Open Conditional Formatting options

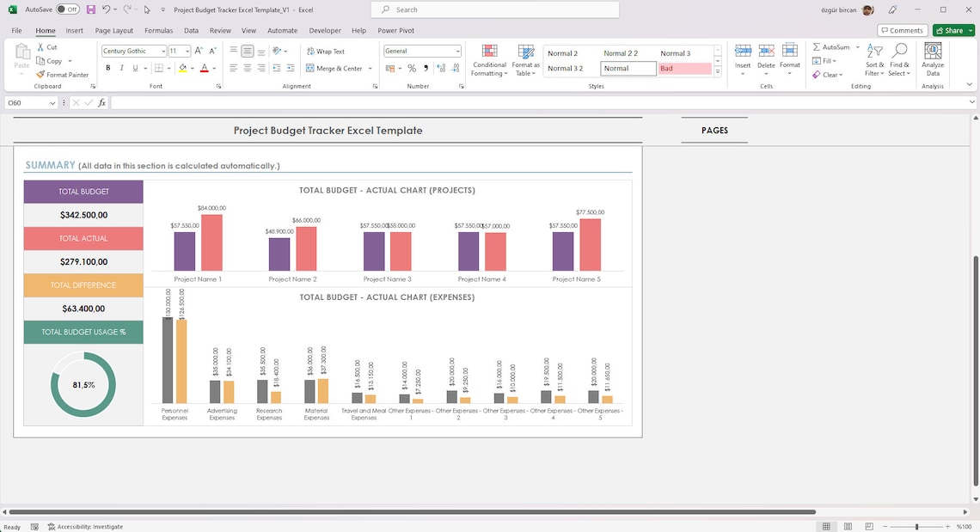coord(488,61)
